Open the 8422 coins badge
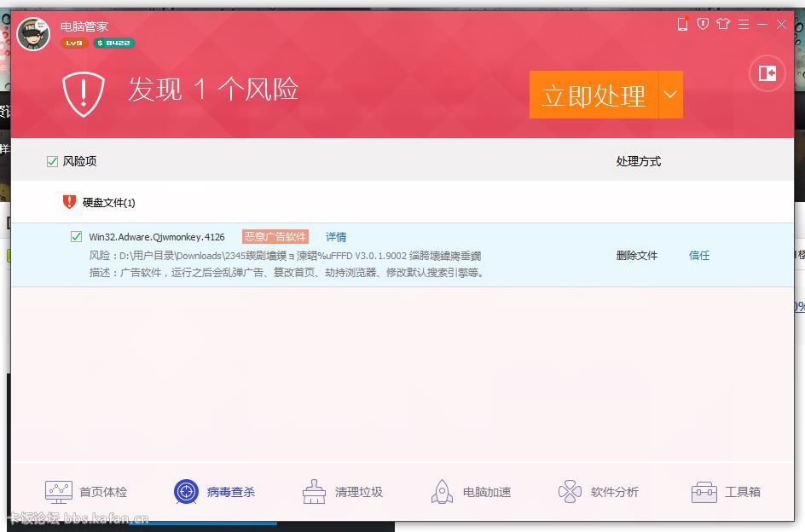 pyautogui.click(x=114, y=43)
